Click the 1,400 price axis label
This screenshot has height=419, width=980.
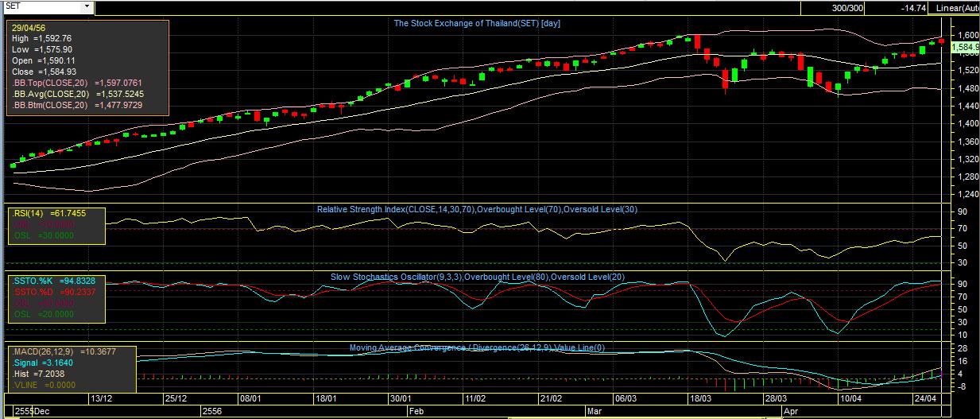[x=968, y=124]
